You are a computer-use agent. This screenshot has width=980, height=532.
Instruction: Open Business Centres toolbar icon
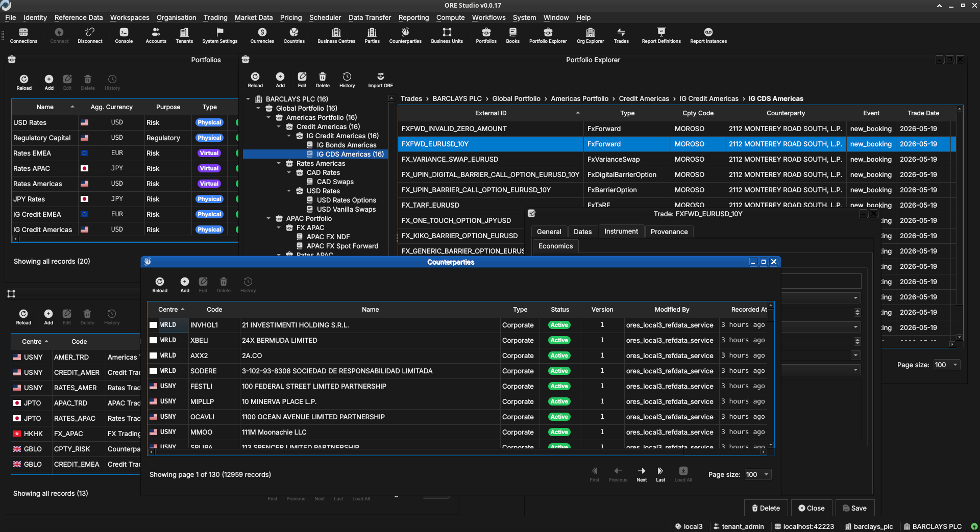click(336, 36)
